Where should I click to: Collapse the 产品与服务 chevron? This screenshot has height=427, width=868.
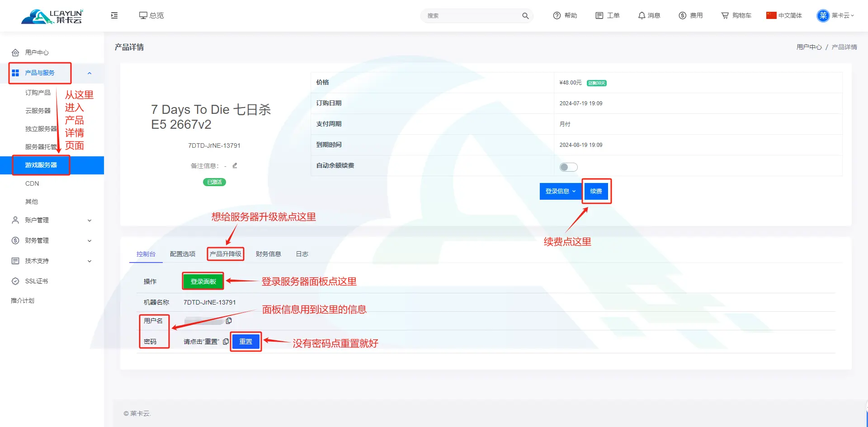tap(90, 73)
